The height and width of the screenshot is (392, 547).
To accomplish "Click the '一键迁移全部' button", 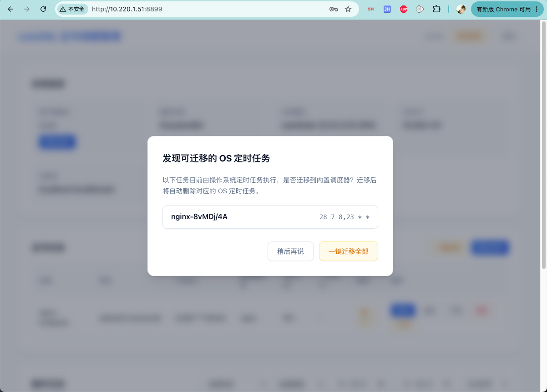I will coord(349,251).
